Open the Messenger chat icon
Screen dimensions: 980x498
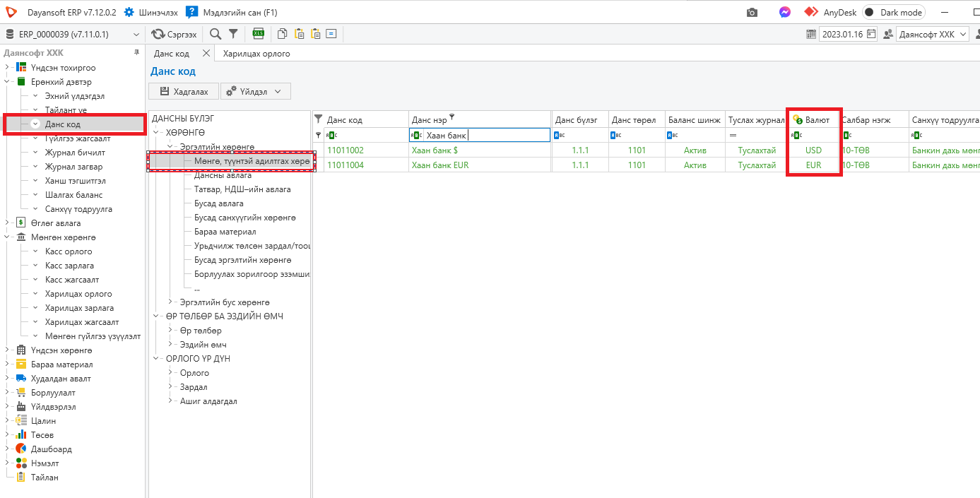(785, 13)
